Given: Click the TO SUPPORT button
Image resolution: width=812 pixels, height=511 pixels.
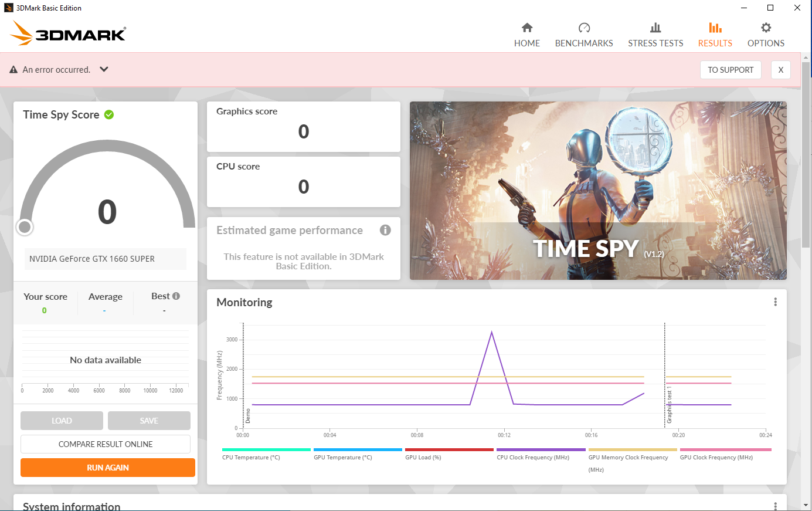Looking at the screenshot, I should coord(731,70).
